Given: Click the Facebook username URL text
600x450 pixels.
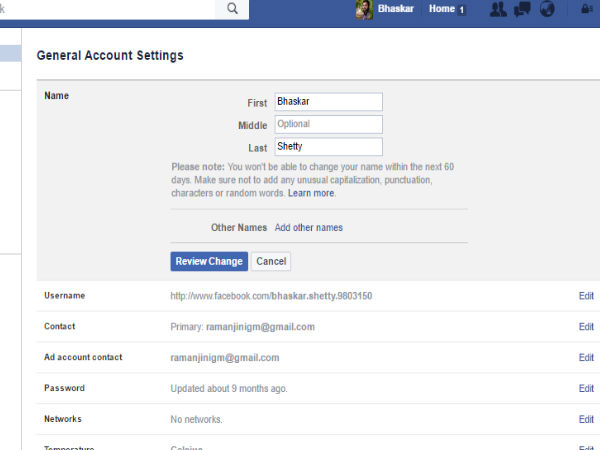Looking at the screenshot, I should click(271, 296).
